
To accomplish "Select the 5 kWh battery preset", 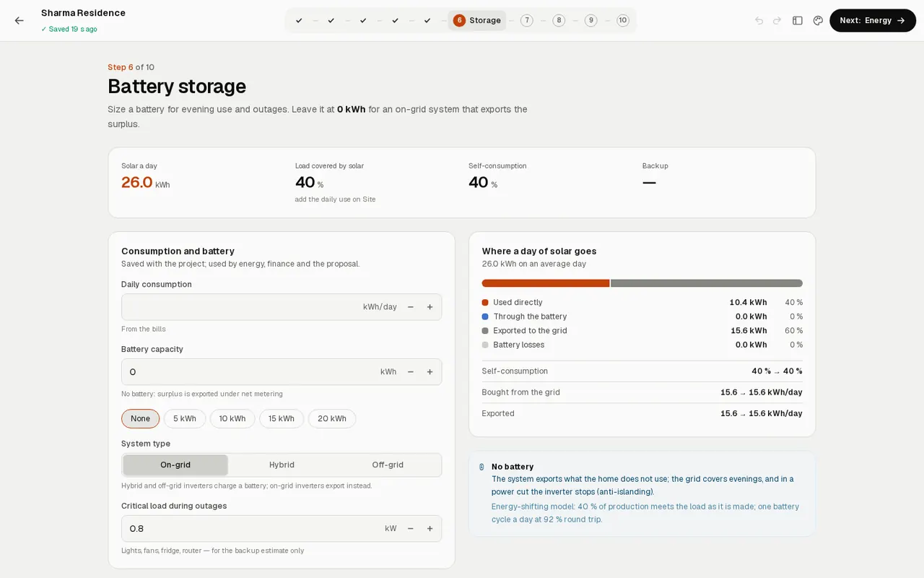I will 185,419.
